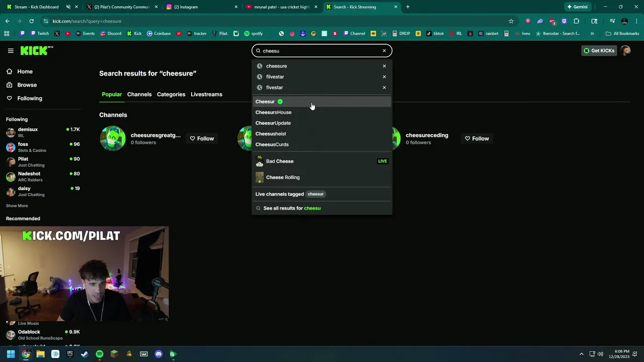Click the Kick logo
Image resolution: width=644 pixels, height=362 pixels.
[36, 50]
